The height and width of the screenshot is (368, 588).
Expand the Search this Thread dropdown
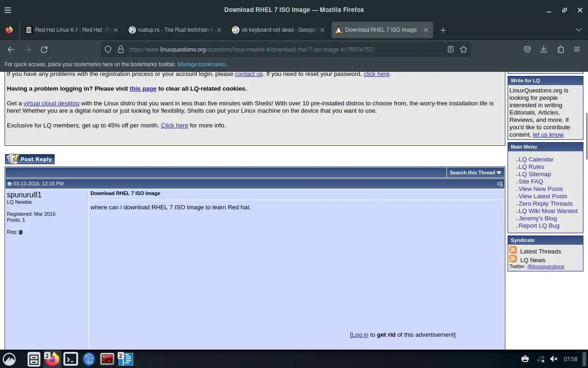click(x=475, y=172)
